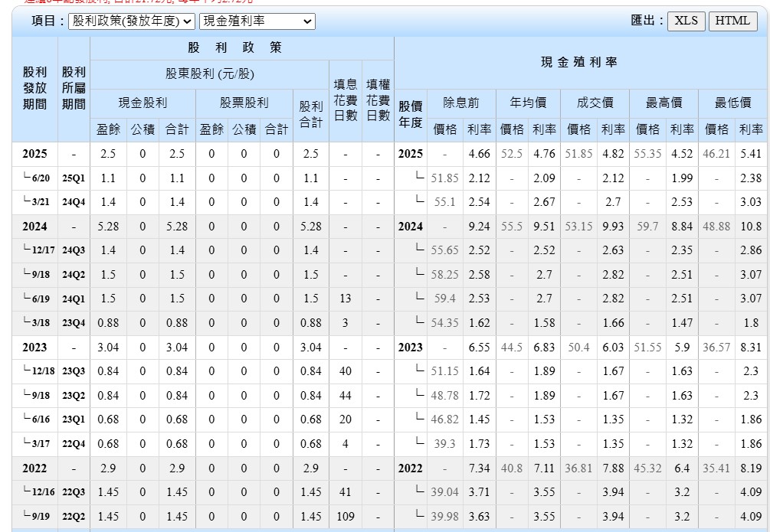The image size is (770, 532).
Task: Click the 股票股利 header cell
Action: pos(244,103)
